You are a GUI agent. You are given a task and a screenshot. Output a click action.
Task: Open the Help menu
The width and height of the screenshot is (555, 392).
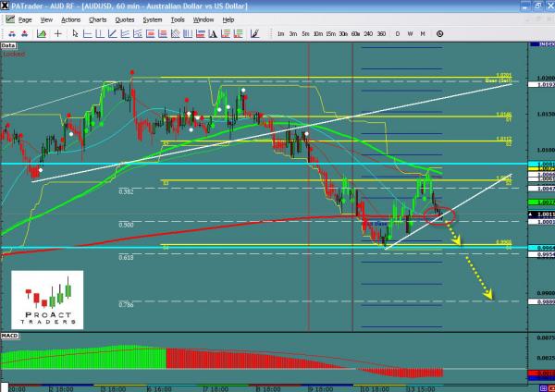pos(228,18)
